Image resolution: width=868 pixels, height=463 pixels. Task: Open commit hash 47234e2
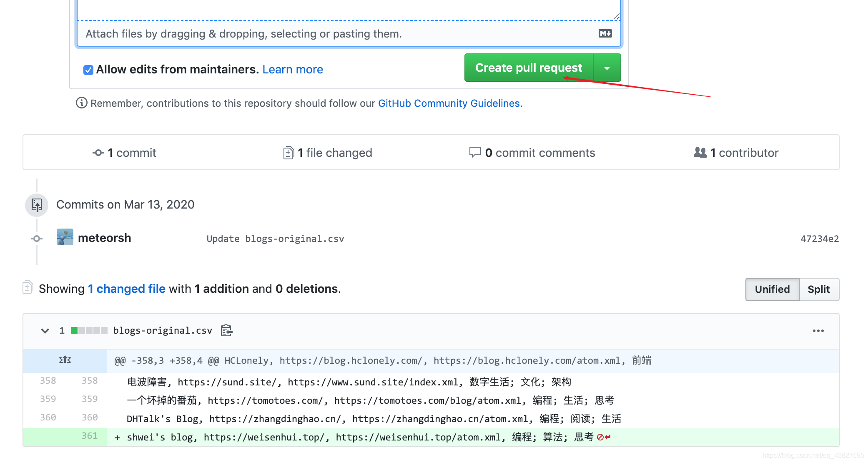tap(819, 239)
